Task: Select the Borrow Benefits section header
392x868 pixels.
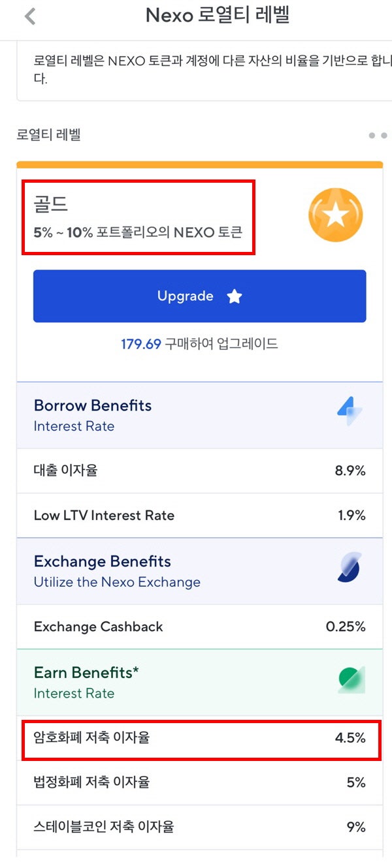Action: coord(92,405)
